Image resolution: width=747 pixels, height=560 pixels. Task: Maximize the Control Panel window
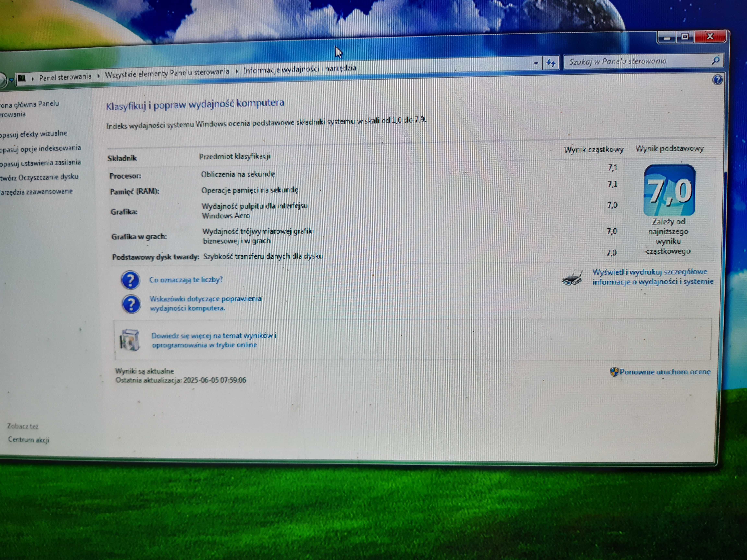[x=685, y=37]
